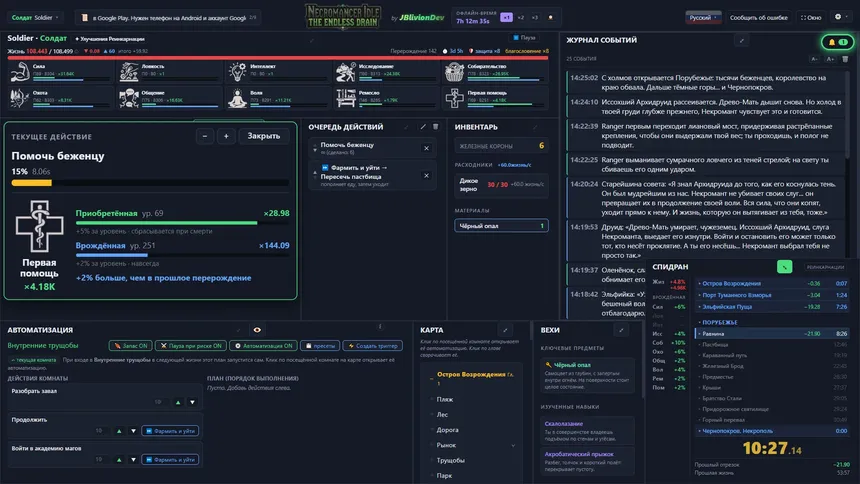The image size is (860, 484).
Task: Toggle Автоматизация ON switch
Action: [263, 346]
